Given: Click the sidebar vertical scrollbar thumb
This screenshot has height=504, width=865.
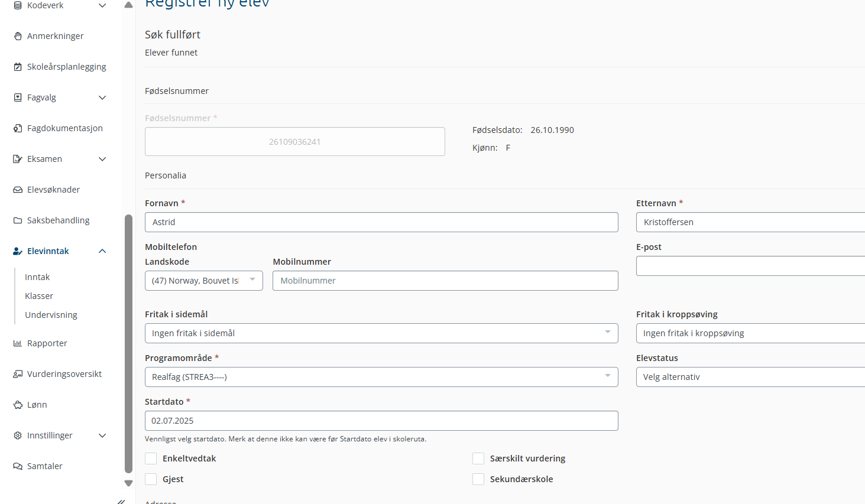Looking at the screenshot, I should click(x=128, y=344).
